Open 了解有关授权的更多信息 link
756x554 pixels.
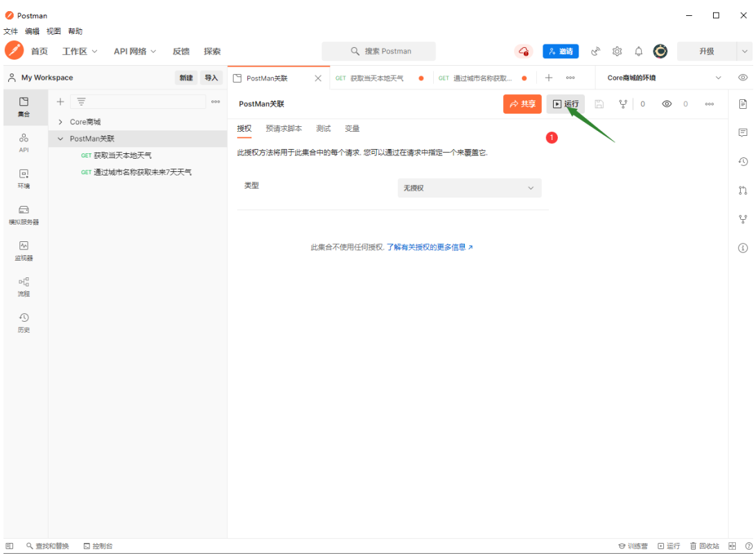coord(430,247)
